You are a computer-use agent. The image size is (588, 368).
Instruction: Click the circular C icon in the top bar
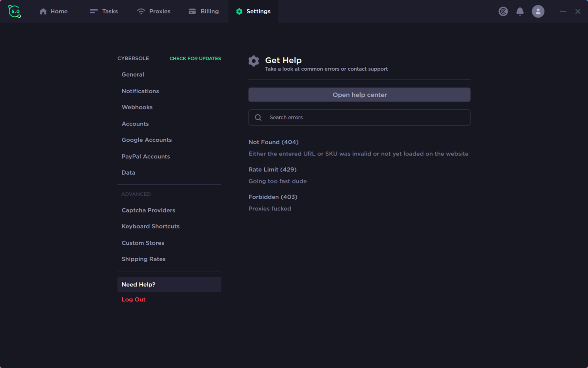(x=503, y=11)
